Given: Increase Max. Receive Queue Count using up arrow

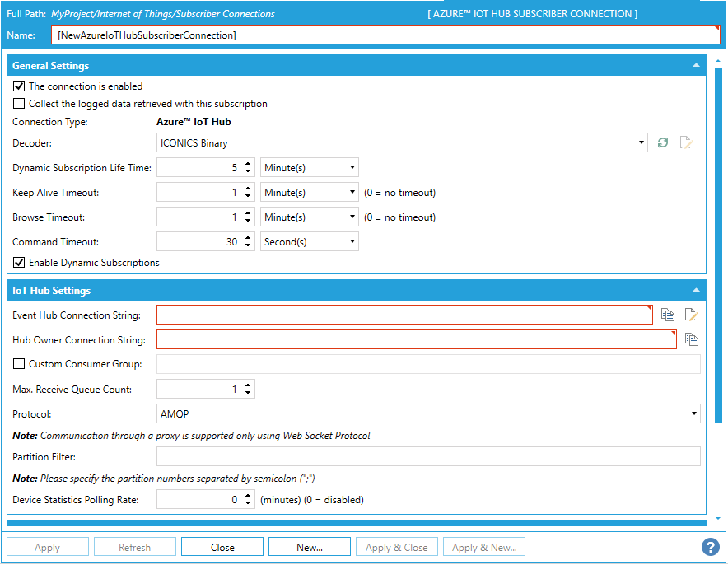Looking at the screenshot, I should coord(248,385).
